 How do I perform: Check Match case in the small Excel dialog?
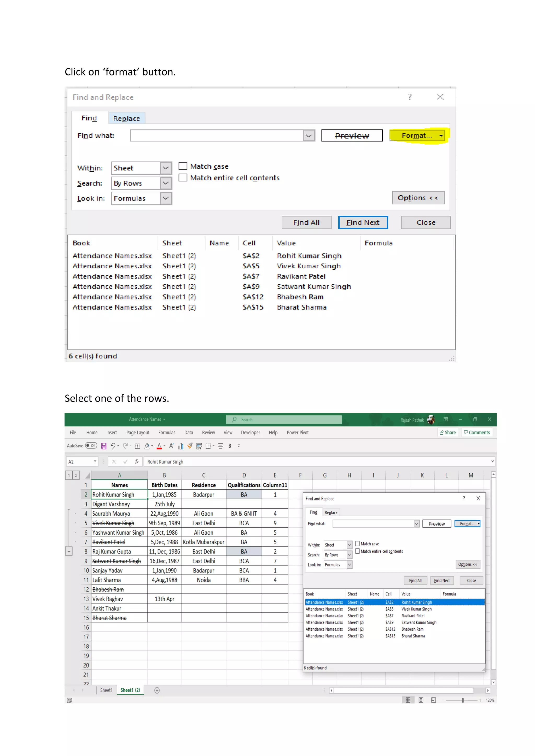point(357,544)
